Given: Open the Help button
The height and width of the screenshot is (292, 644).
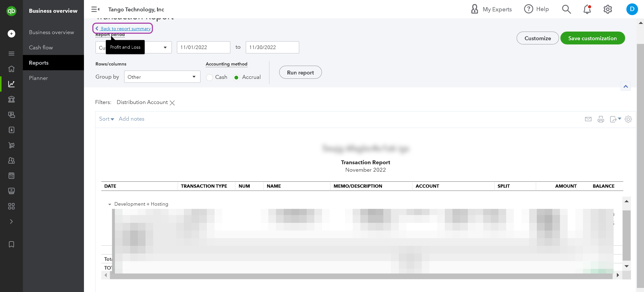Looking at the screenshot, I should [536, 9].
